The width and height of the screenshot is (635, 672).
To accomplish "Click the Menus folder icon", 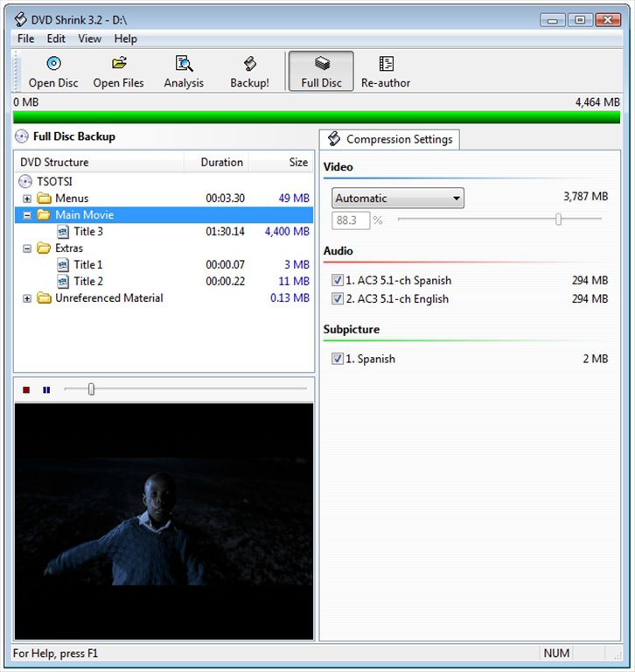I will click(44, 198).
